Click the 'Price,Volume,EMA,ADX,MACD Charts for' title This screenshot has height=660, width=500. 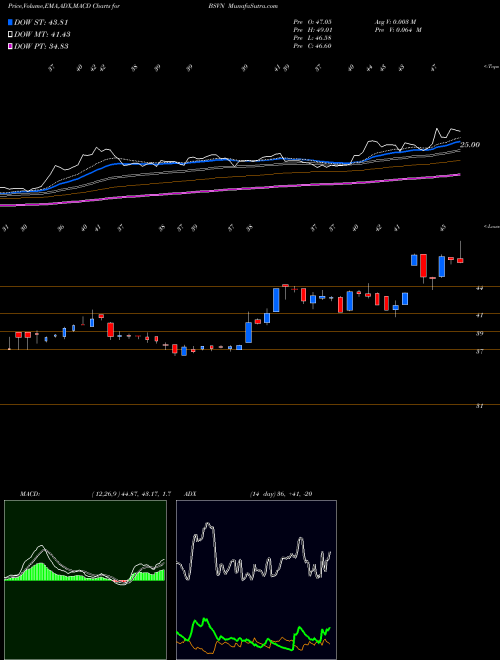tap(64, 7)
